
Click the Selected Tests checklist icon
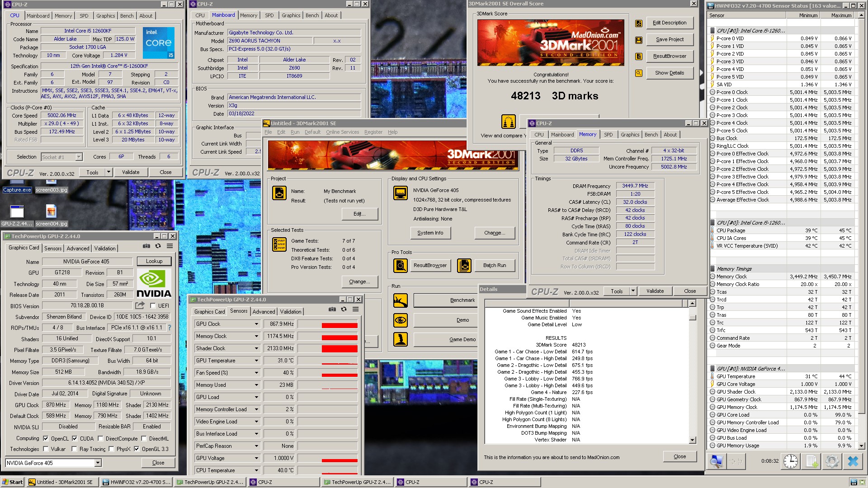pyautogui.click(x=279, y=244)
